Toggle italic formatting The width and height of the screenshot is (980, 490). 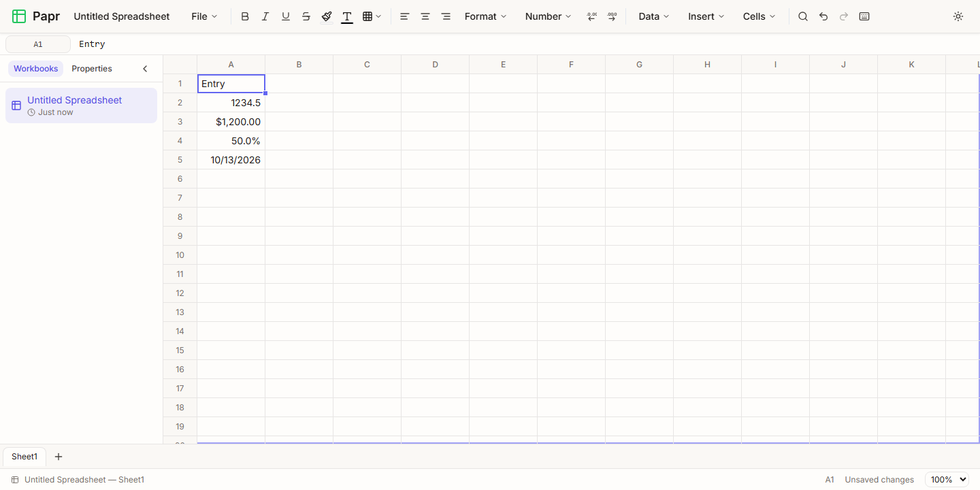pos(265,16)
